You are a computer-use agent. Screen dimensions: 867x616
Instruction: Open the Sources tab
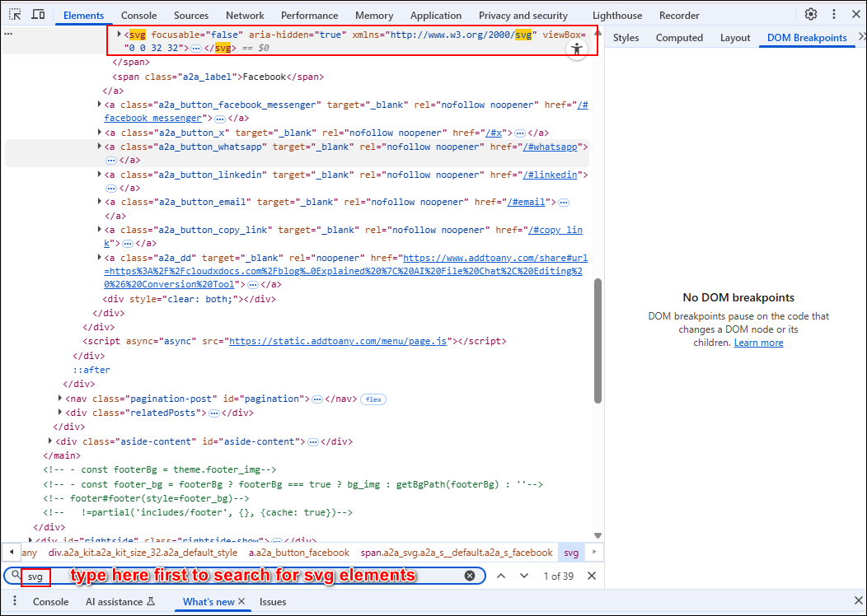[190, 16]
